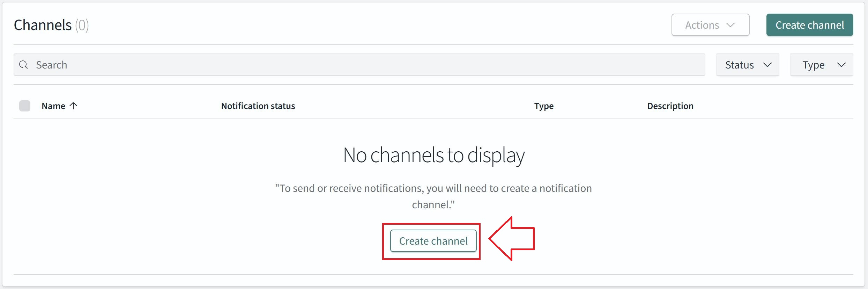The image size is (868, 289).
Task: Sort the table by Name column header
Action: point(53,106)
